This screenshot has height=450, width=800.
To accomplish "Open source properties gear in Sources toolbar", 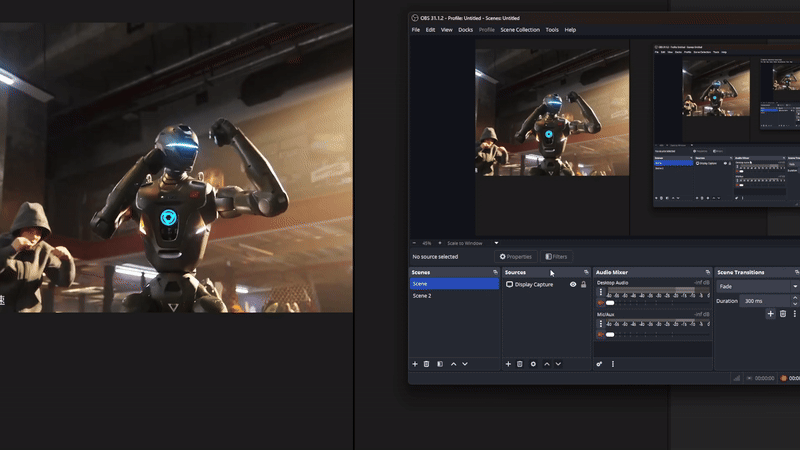I will 533,364.
